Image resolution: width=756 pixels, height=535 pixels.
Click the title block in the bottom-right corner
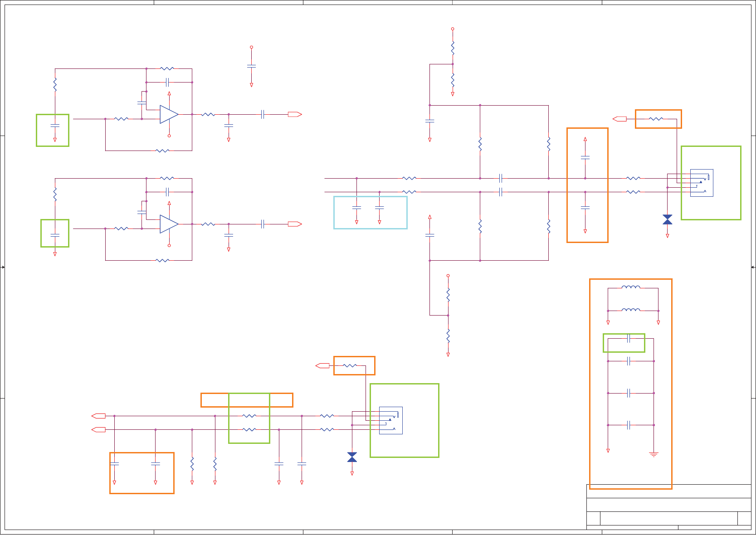point(669,507)
